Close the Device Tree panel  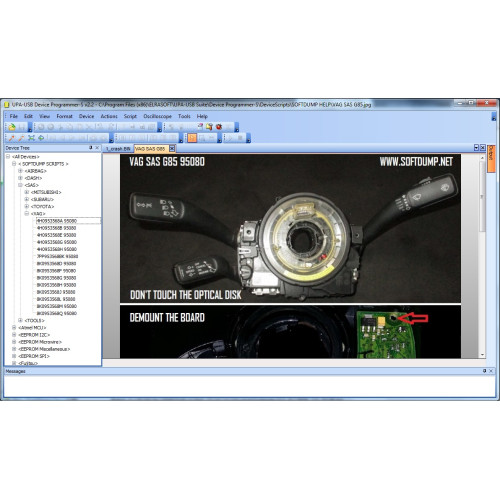tap(97, 148)
